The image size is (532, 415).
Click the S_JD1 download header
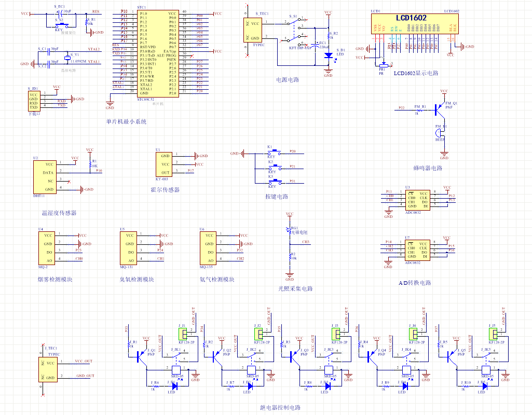(x=34, y=101)
